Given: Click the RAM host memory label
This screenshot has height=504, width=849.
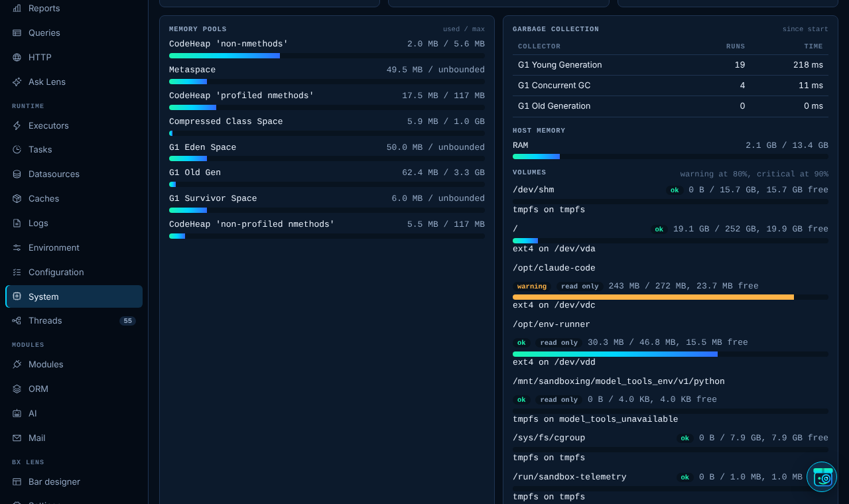Looking at the screenshot, I should 521,145.
